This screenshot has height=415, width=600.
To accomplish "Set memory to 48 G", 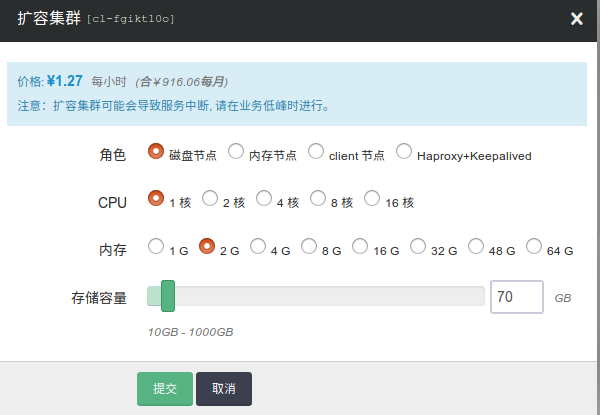I will 476,246.
